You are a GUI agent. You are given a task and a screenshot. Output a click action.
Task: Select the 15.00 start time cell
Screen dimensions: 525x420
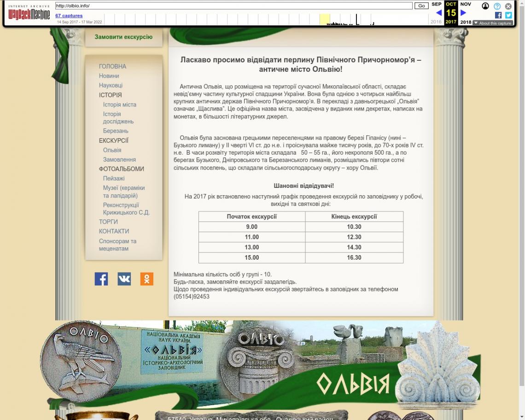(x=252, y=257)
